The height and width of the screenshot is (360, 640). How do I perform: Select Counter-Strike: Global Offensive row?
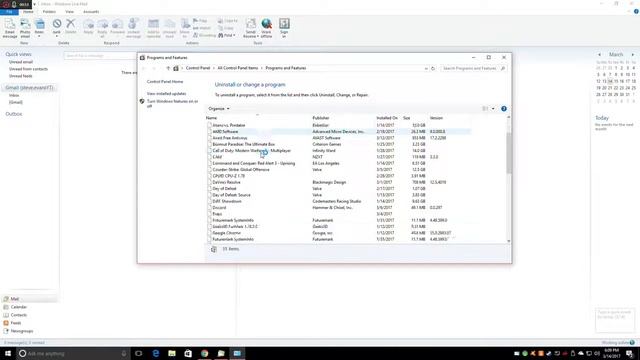tap(338, 169)
